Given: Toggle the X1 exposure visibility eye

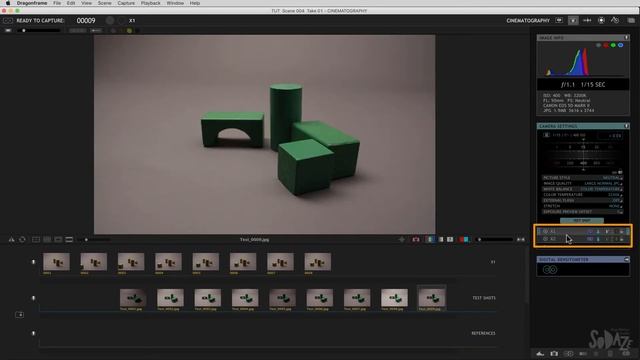Looking at the screenshot, I should 545,231.
